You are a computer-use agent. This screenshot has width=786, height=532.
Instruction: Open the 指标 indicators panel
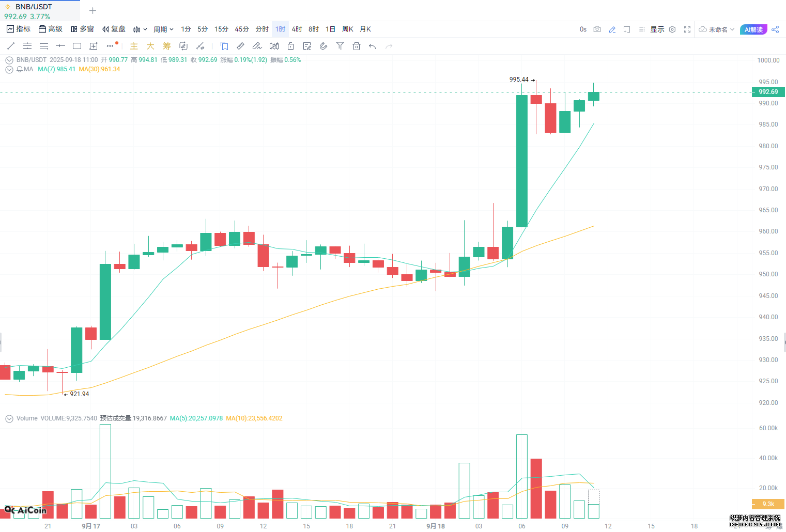[x=19, y=29]
